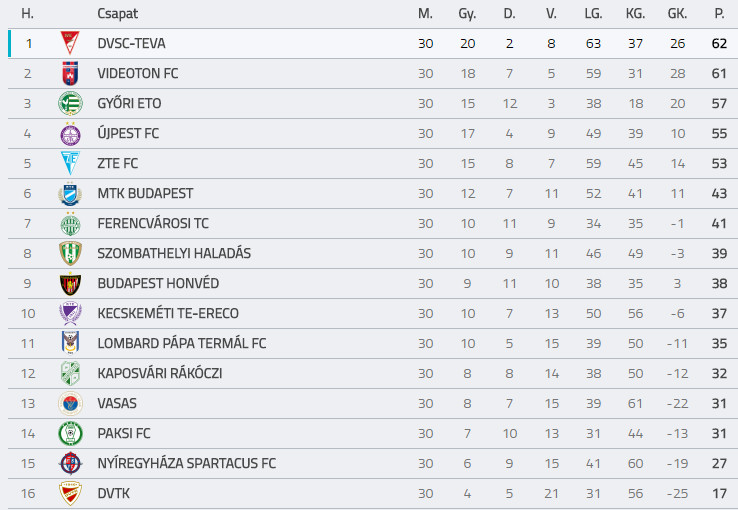The width and height of the screenshot is (738, 510).
Task: Open the Lombard Pápa Termál FC link
Action: pos(182,344)
